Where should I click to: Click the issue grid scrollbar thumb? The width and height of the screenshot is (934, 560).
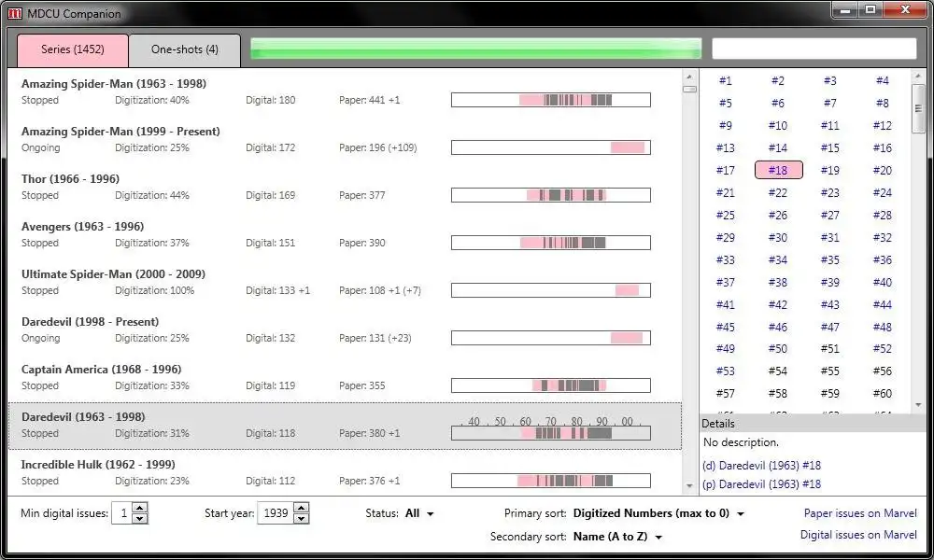pyautogui.click(x=918, y=108)
